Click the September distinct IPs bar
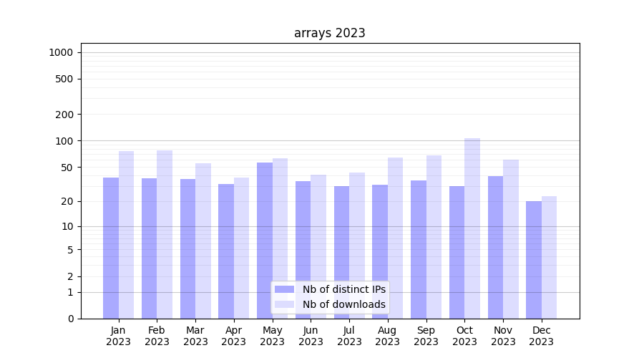644x358 pixels. (419, 249)
